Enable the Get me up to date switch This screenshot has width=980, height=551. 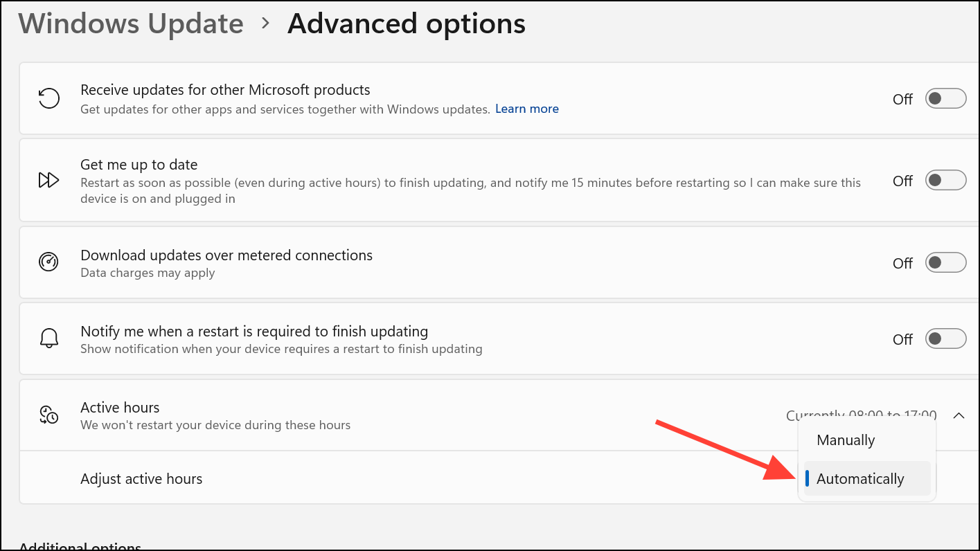click(945, 181)
